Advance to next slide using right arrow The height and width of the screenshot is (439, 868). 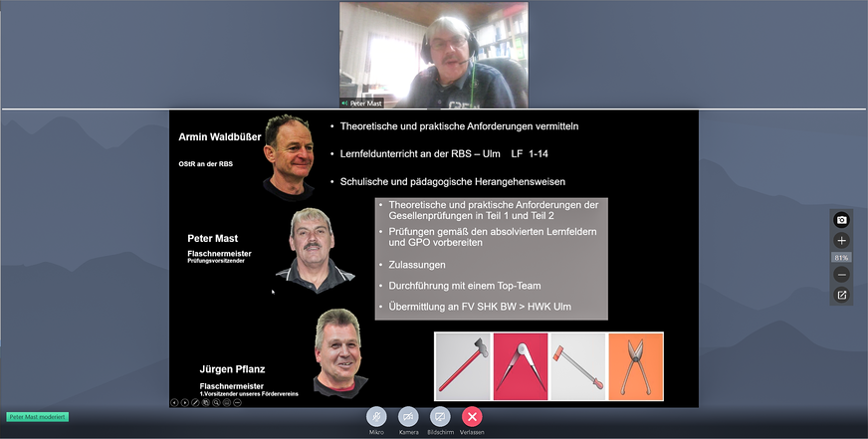(x=184, y=402)
